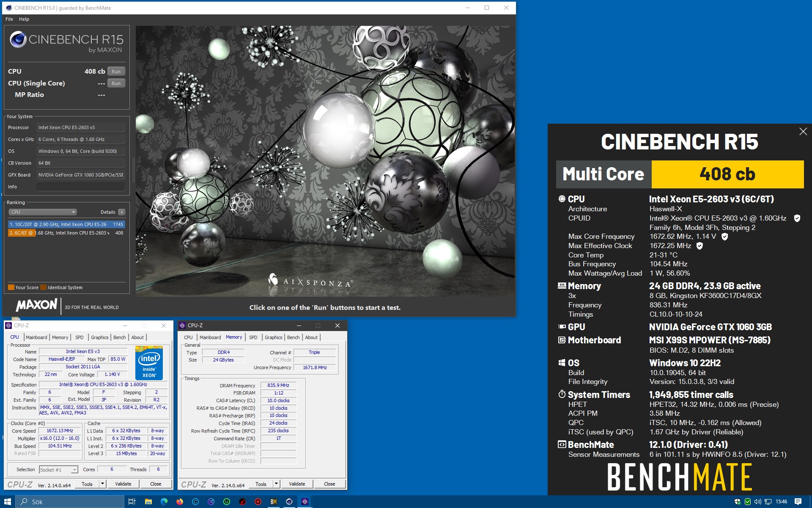Open the red gear icon app in taskbar

[258, 502]
